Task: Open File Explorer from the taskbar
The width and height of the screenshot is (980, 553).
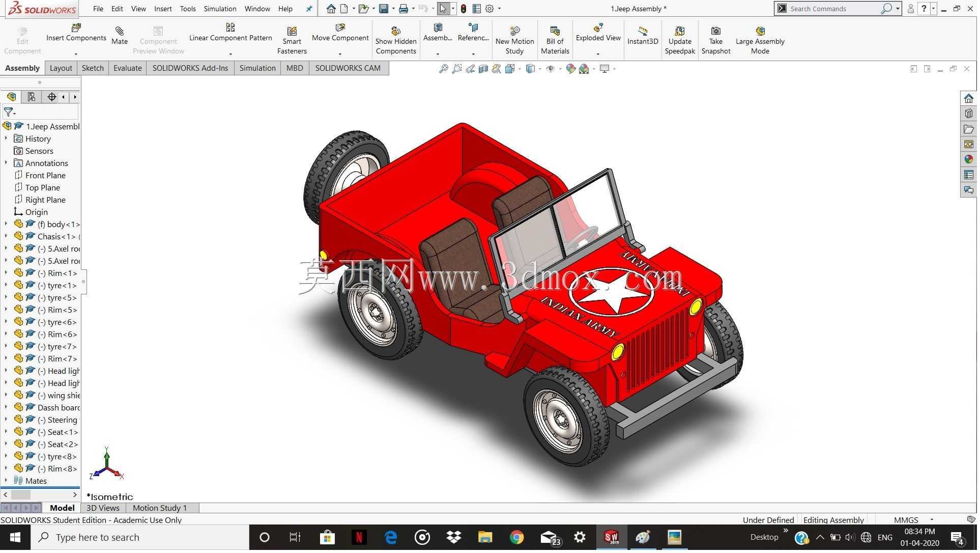Action: [485, 537]
